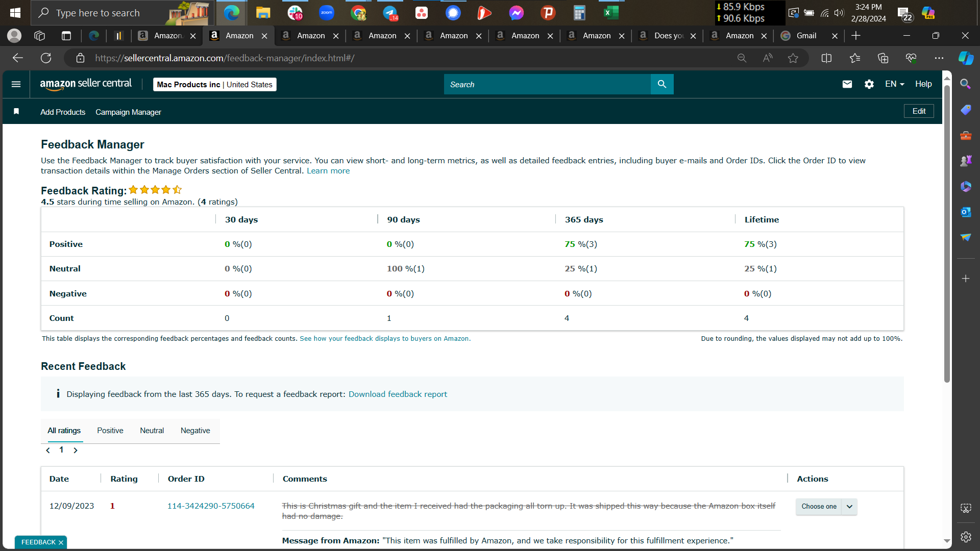Viewport: 980px width, 551px height.
Task: Open Browser essentials heart icon
Action: (x=911, y=58)
